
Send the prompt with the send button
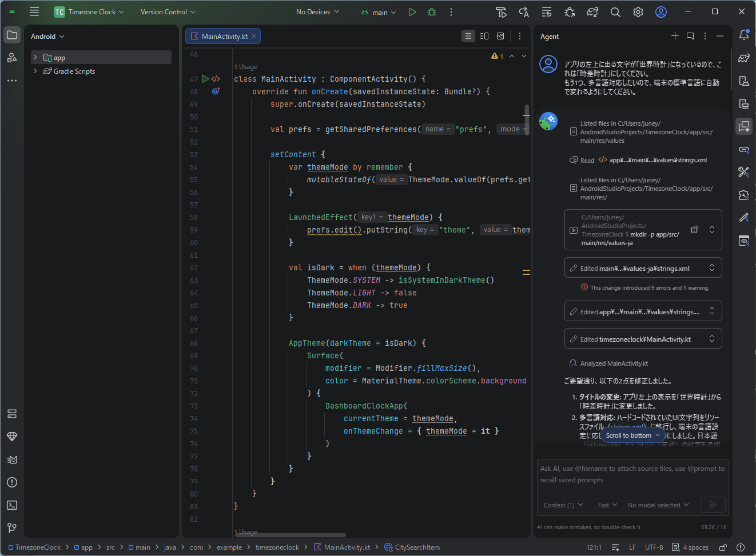(x=713, y=505)
